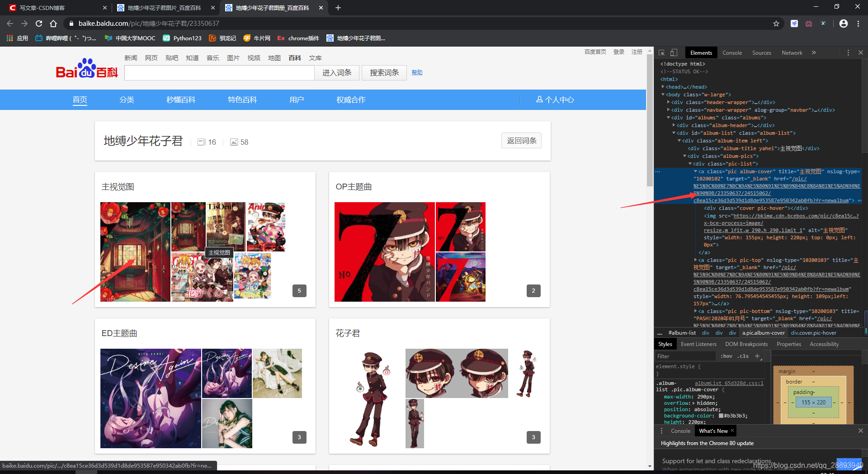Open the albumList css source link

click(729, 383)
